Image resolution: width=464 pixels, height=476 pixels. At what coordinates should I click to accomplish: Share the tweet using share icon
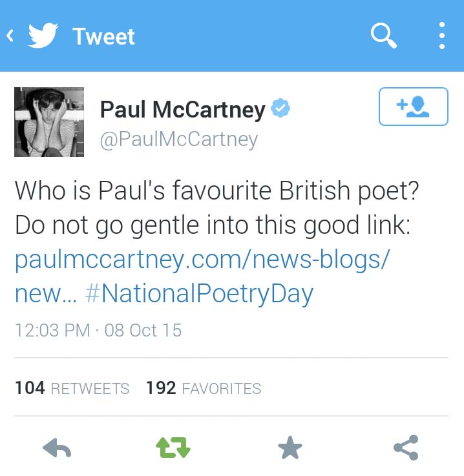tap(406, 448)
